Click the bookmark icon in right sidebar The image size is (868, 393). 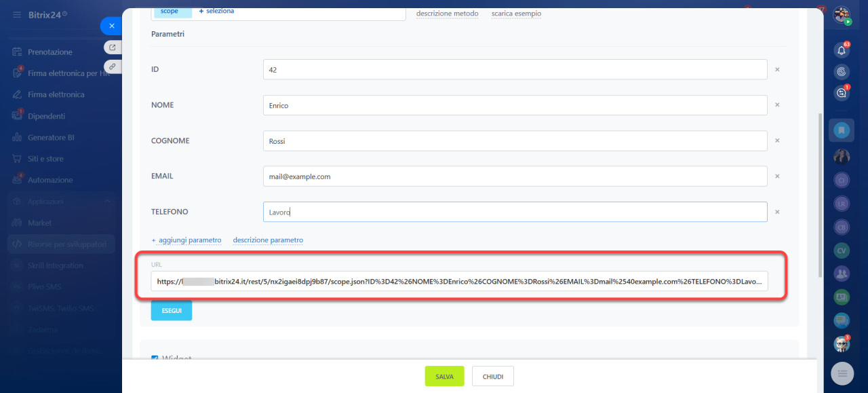pos(842,130)
